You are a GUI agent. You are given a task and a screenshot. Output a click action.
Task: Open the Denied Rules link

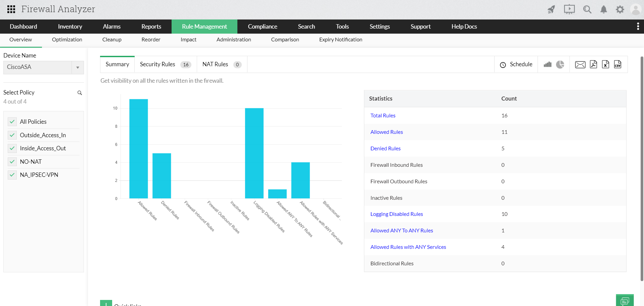click(385, 148)
